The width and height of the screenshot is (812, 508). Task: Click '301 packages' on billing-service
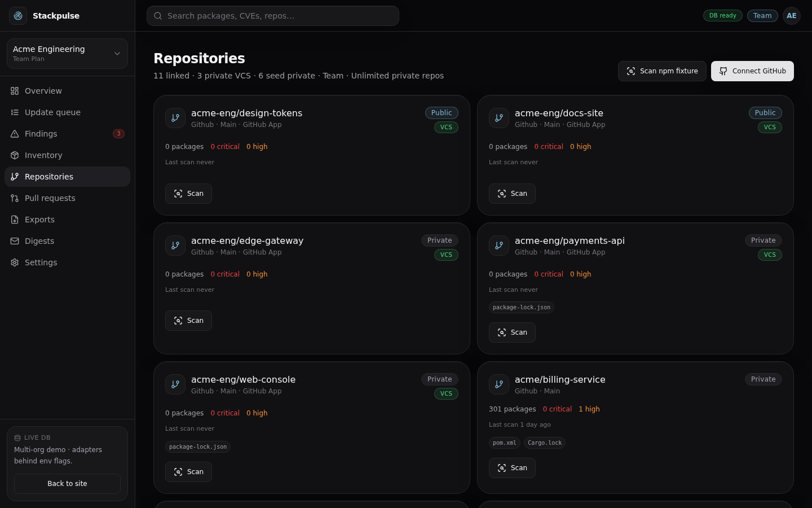click(512, 409)
